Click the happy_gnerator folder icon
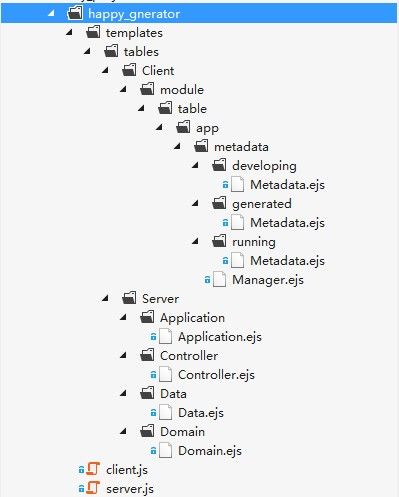This screenshot has width=399, height=497. [75, 14]
